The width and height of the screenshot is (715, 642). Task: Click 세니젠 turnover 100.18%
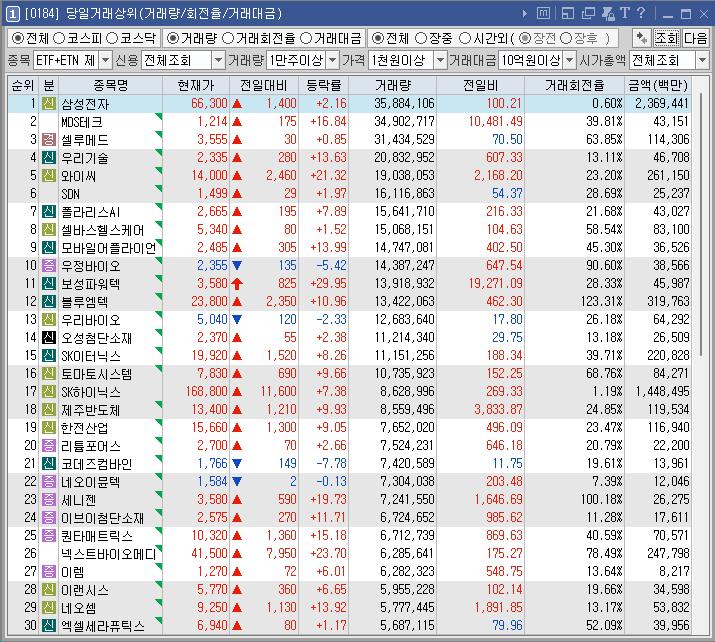(601, 500)
